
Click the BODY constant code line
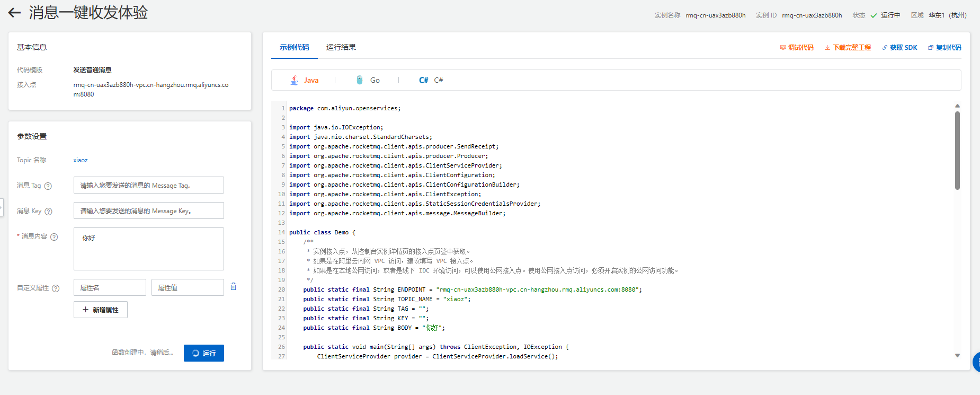[x=374, y=328]
